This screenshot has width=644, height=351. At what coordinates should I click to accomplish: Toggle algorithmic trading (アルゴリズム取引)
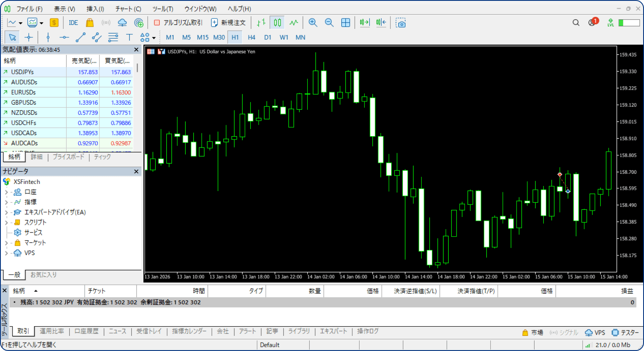[178, 23]
